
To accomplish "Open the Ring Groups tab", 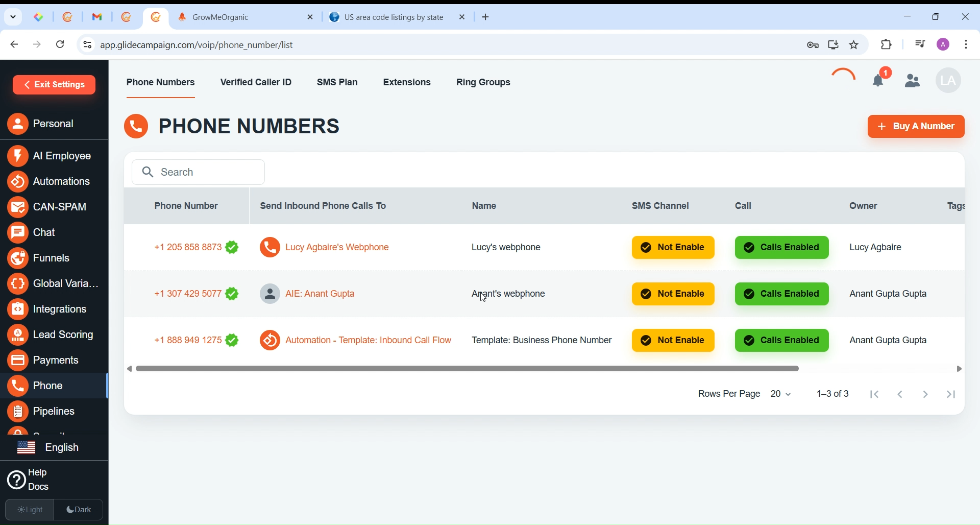I will (x=483, y=83).
